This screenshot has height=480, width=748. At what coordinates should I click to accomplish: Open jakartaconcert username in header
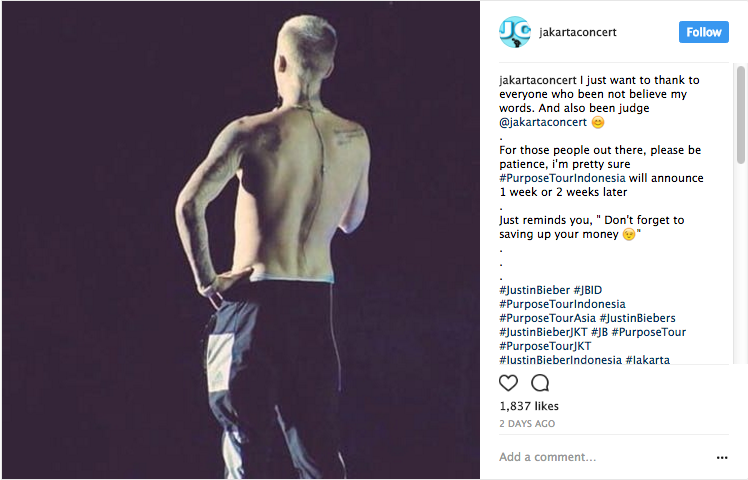(x=578, y=32)
